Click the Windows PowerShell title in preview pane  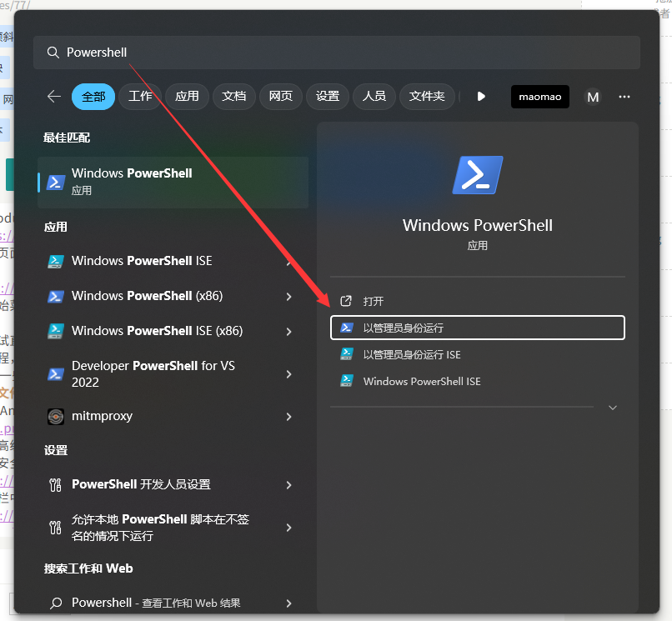click(x=478, y=225)
